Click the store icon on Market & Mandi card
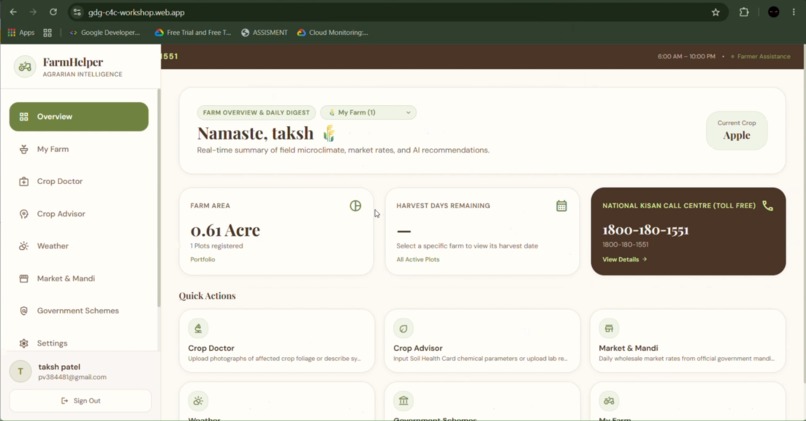 coord(609,328)
